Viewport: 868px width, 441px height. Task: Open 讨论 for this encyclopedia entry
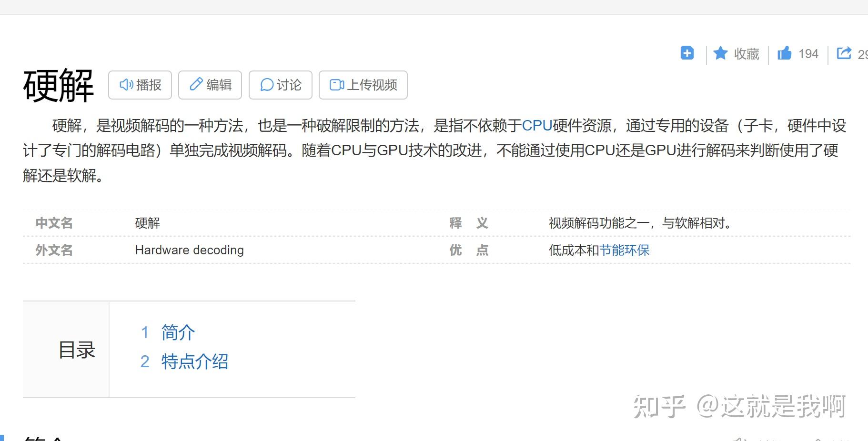coord(280,85)
